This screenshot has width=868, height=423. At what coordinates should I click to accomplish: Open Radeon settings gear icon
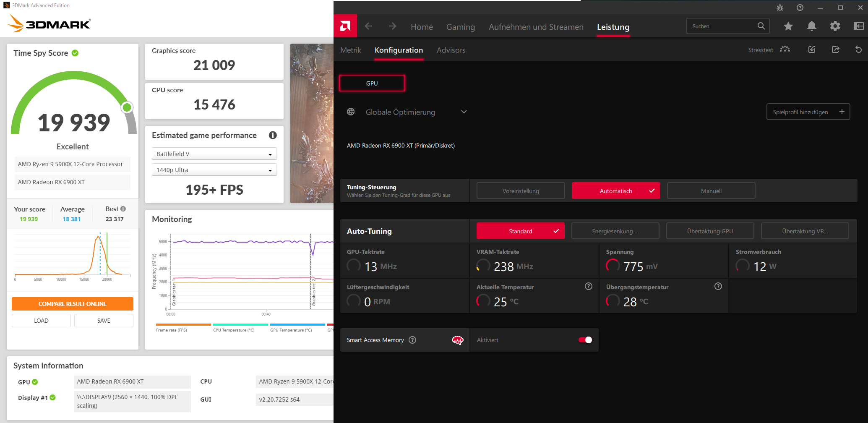pos(835,26)
